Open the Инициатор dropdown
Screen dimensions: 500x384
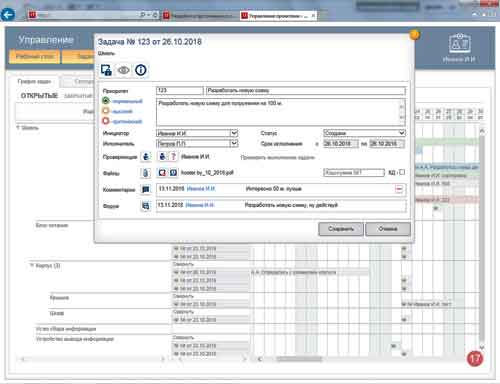click(234, 133)
